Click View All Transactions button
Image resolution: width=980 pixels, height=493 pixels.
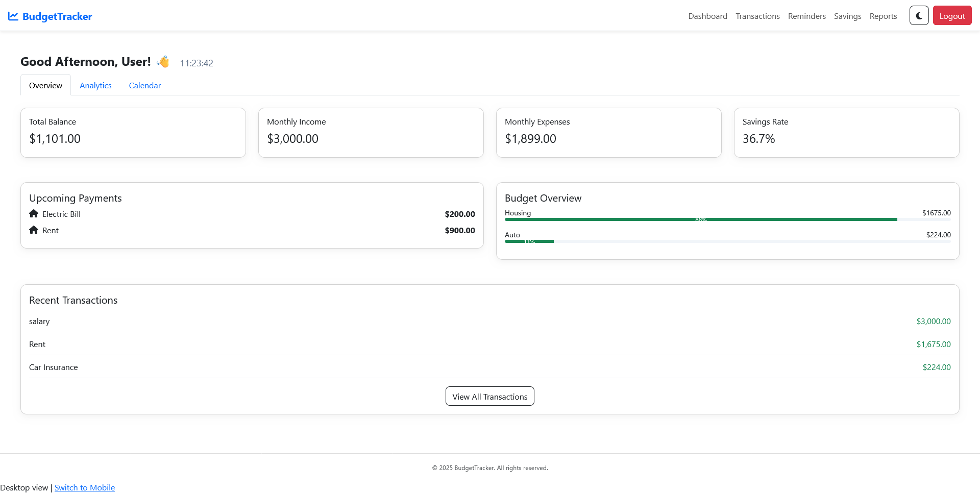tap(489, 397)
